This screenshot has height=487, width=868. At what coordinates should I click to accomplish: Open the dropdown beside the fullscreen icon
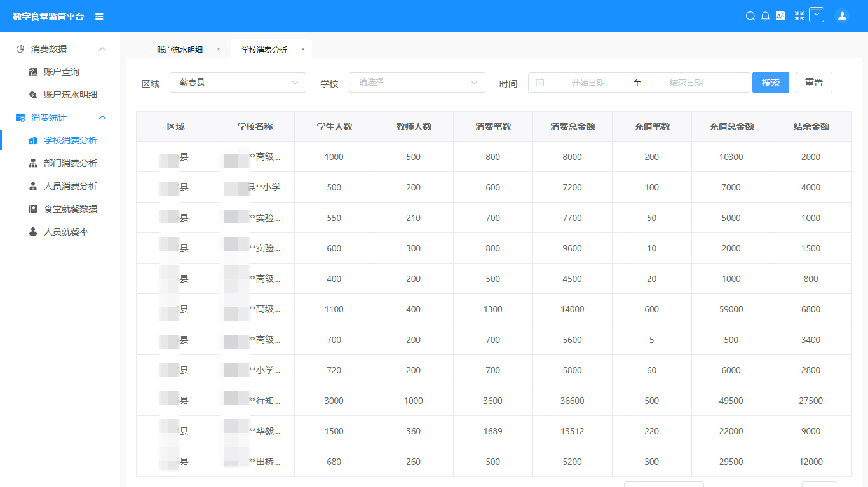[817, 14]
